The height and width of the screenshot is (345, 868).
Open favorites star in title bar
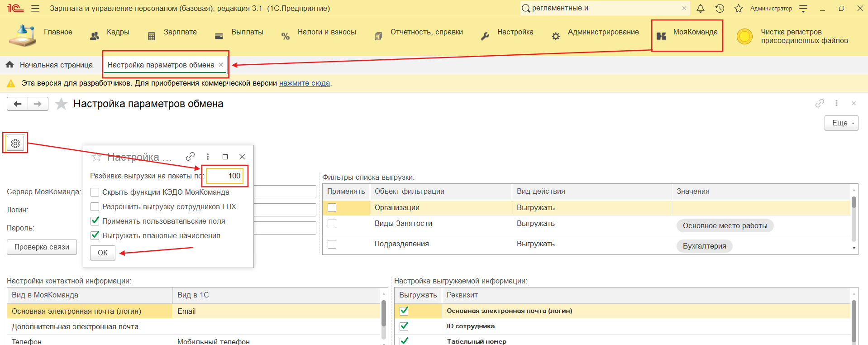pos(739,9)
